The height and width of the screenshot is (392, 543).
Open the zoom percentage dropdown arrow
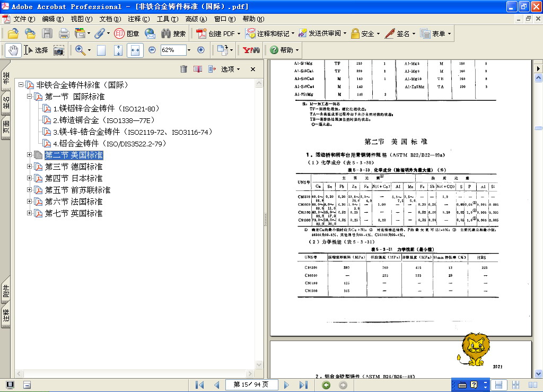[189, 50]
